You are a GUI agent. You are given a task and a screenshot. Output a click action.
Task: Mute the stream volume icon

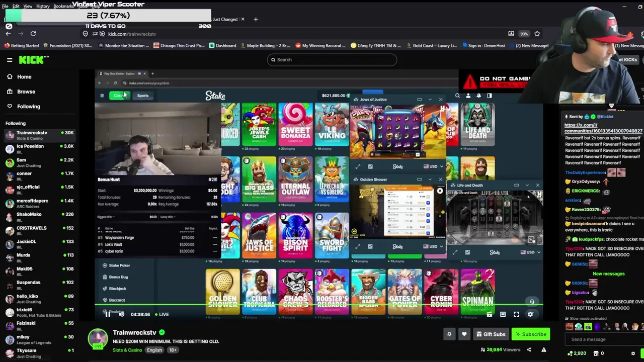[x=121, y=314]
